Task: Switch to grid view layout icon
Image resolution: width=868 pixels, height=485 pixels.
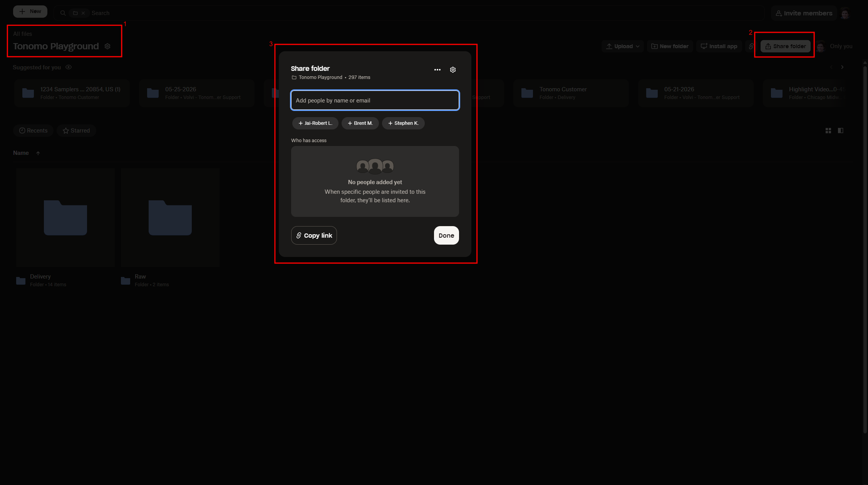Action: click(x=828, y=131)
